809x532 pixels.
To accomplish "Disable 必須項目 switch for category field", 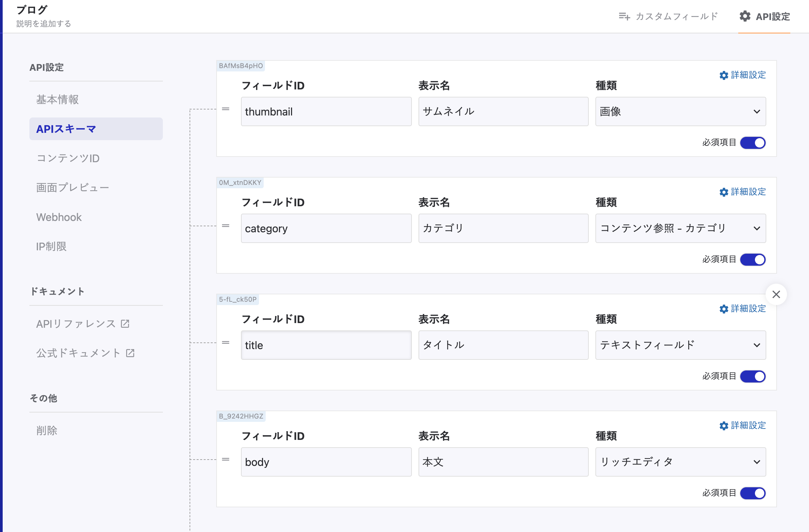I will [x=753, y=260].
